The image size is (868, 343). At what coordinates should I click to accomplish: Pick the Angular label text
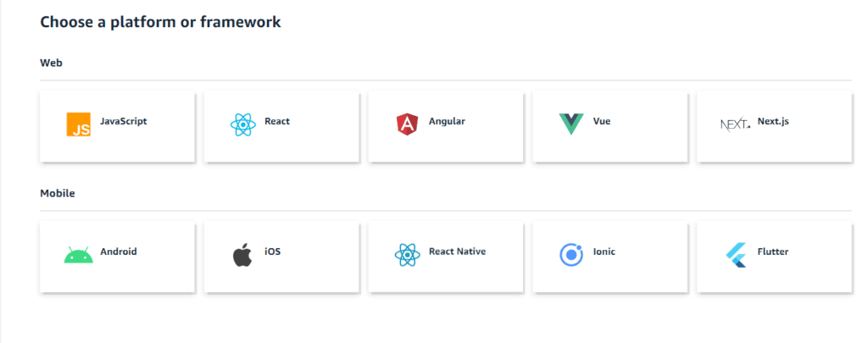coord(447,121)
